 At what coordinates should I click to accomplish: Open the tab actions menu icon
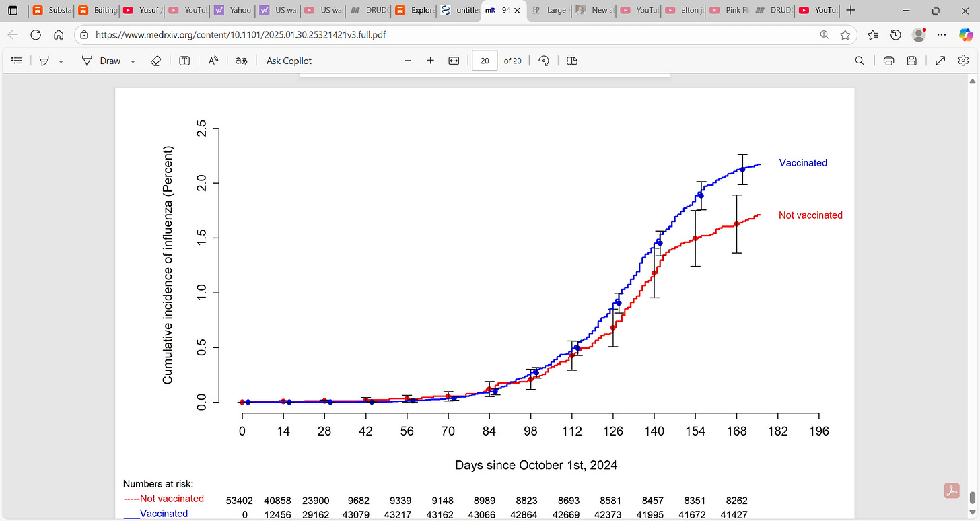pyautogui.click(x=13, y=11)
